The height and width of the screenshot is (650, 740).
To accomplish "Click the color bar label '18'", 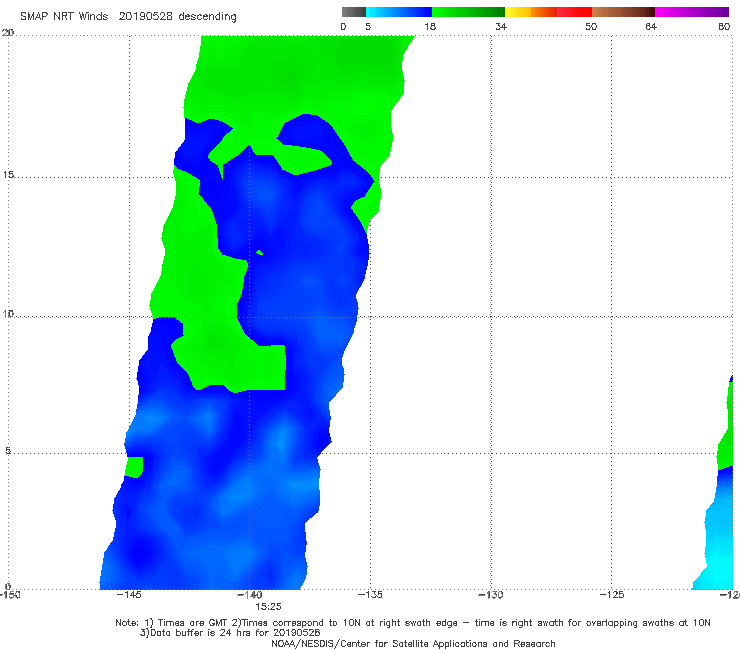I will pyautogui.click(x=429, y=26).
